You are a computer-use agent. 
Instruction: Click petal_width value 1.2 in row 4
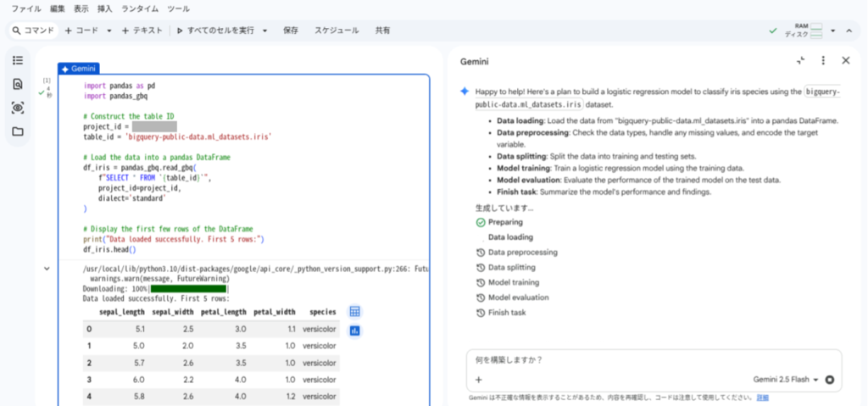pyautogui.click(x=290, y=398)
